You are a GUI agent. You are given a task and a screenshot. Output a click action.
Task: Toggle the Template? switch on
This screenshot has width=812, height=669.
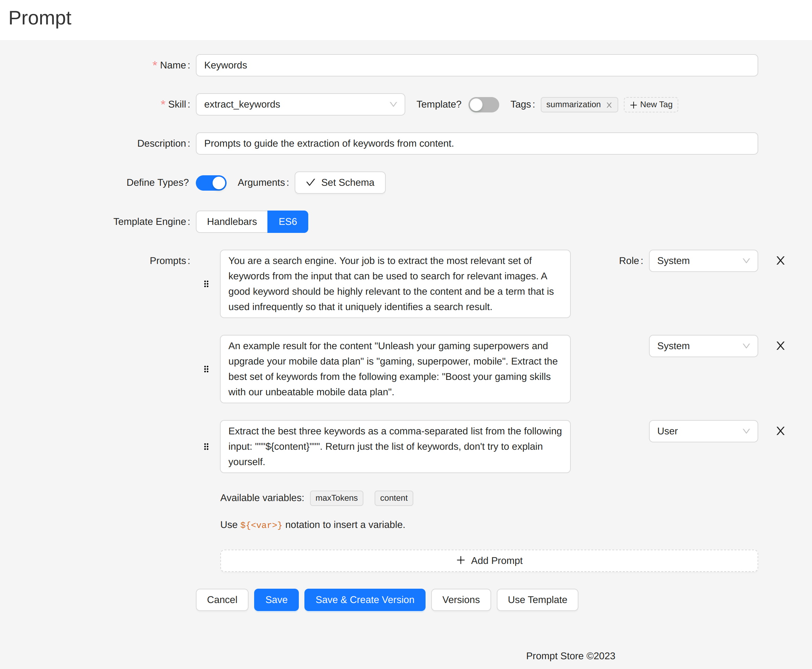pyautogui.click(x=483, y=105)
